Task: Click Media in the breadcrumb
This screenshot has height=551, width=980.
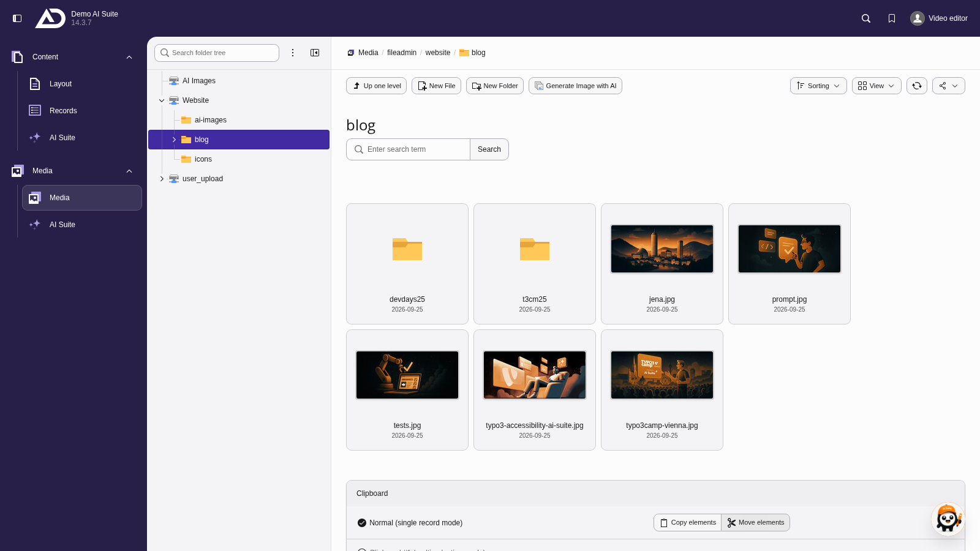Action: tap(368, 53)
